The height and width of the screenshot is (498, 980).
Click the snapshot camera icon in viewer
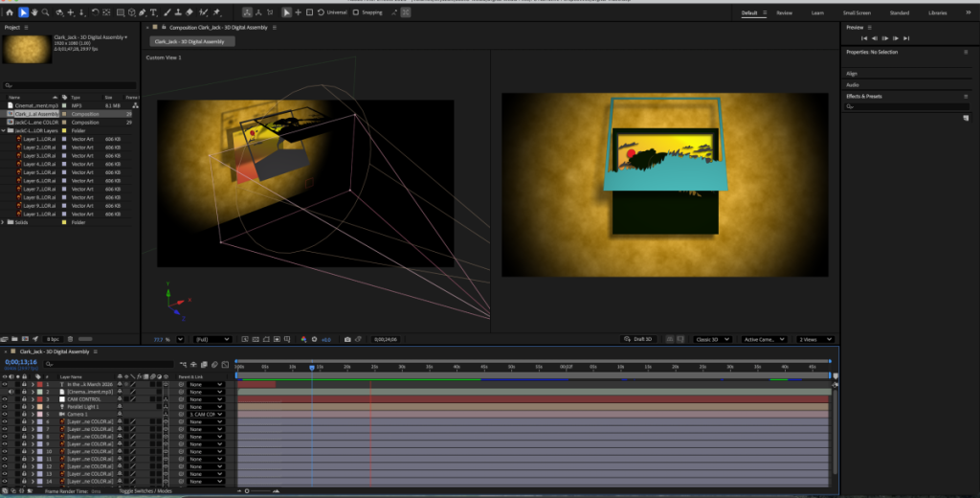point(347,339)
